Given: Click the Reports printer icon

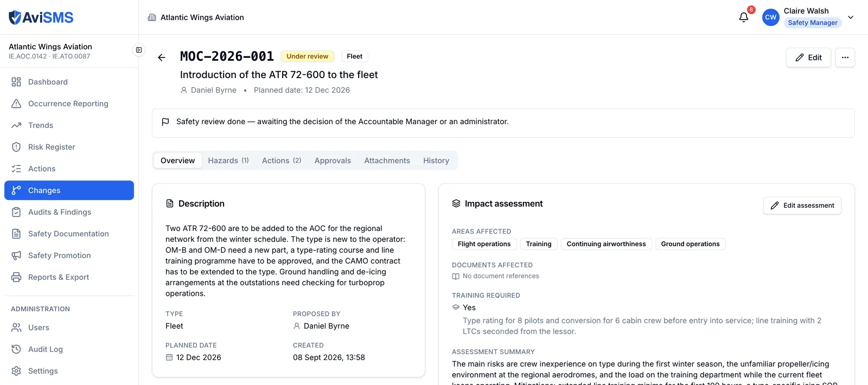Looking at the screenshot, I should pyautogui.click(x=16, y=277).
